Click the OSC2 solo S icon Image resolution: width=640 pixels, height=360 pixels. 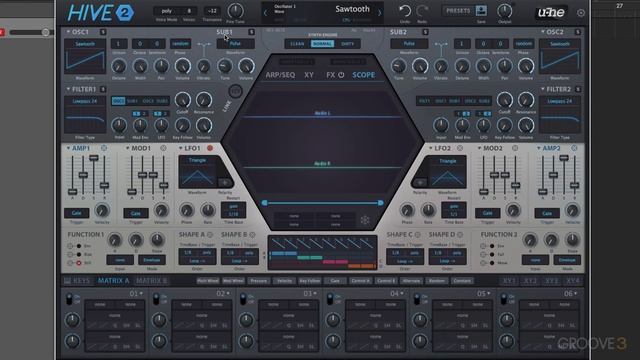click(578, 32)
